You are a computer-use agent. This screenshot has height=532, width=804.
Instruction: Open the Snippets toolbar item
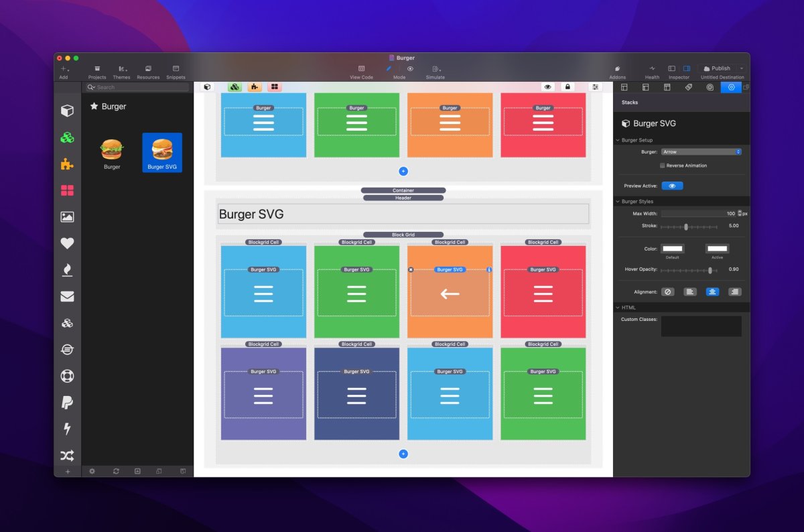176,72
